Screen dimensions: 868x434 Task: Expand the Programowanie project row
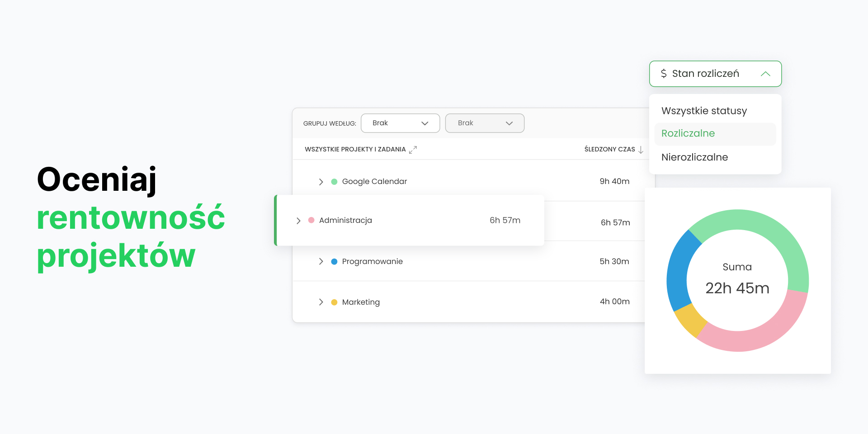pos(321,262)
